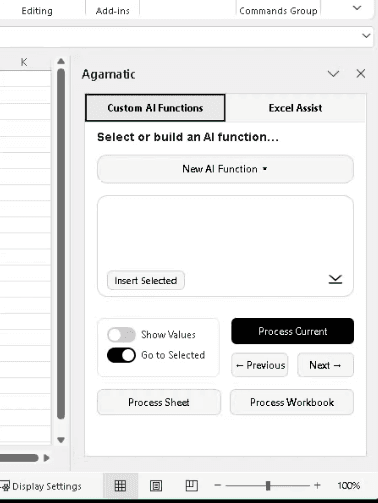Screen dimensions: 378x503
Task: Open the New AI Function dropdown
Action: pos(225,169)
